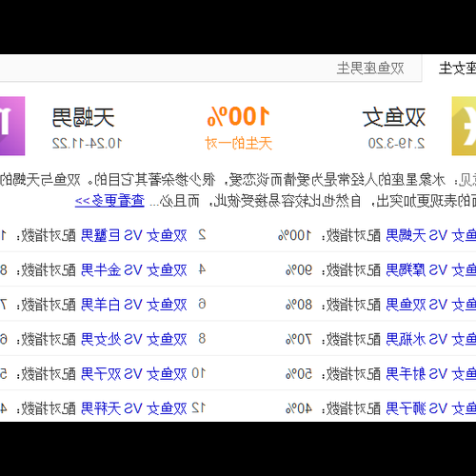Switch to the 双鱼座女生 tab
This screenshot has width=476, height=476.
coord(457,69)
